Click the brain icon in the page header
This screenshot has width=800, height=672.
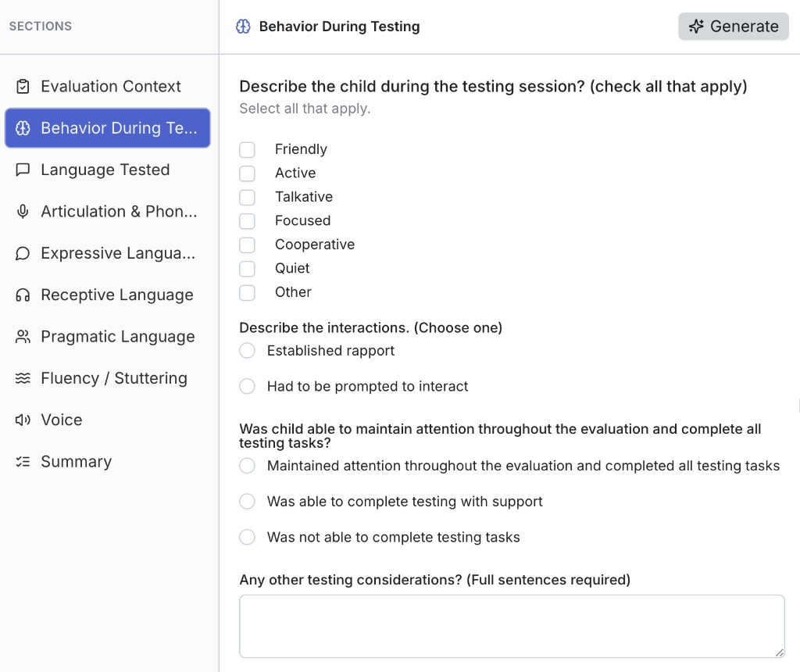[x=244, y=26]
